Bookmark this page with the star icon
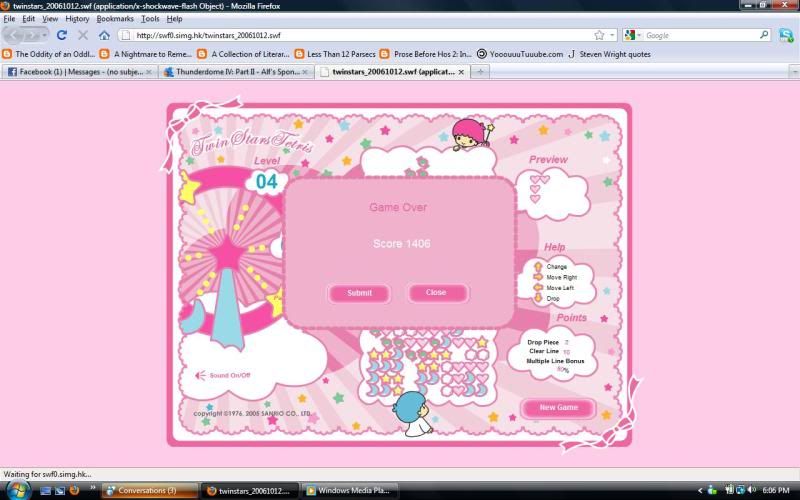800x500 pixels. [x=599, y=35]
